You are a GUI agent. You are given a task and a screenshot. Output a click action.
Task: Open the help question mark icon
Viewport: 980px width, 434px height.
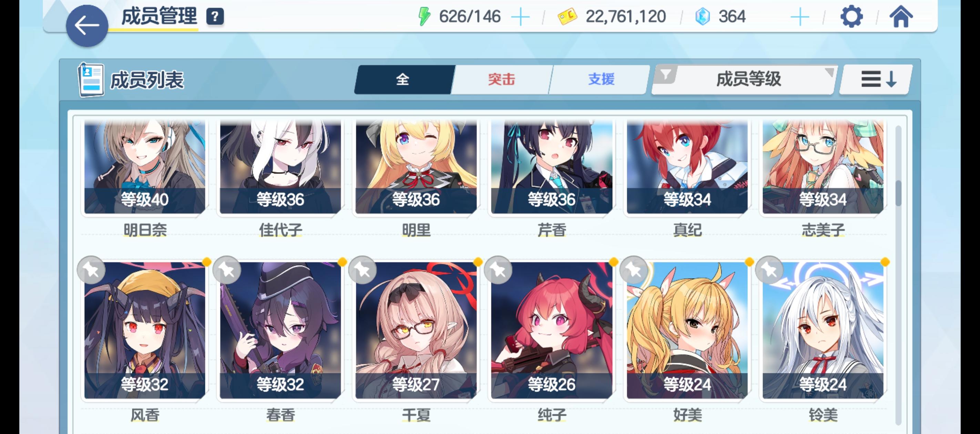pyautogui.click(x=215, y=17)
